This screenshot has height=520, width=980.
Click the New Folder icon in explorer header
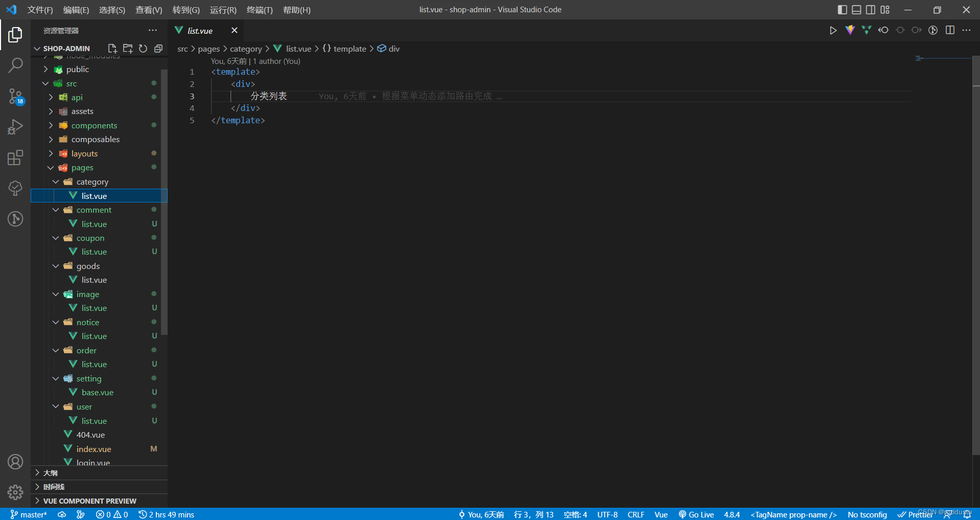[x=128, y=49]
